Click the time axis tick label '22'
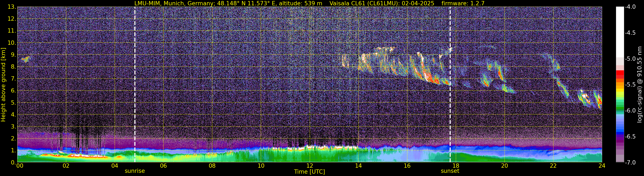The height and width of the screenshot is (176, 644). [553, 166]
